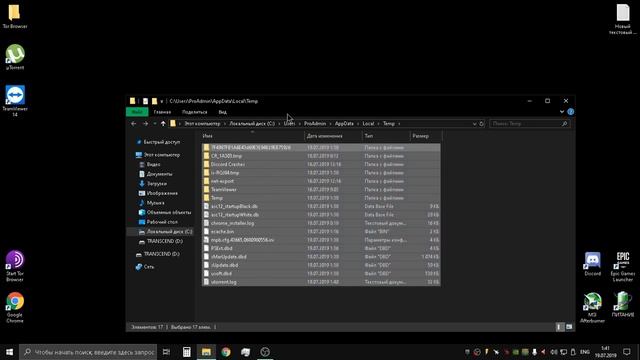Select the ПИТАНИЕ battery shortcut on desktop

pyautogui.click(x=623, y=305)
